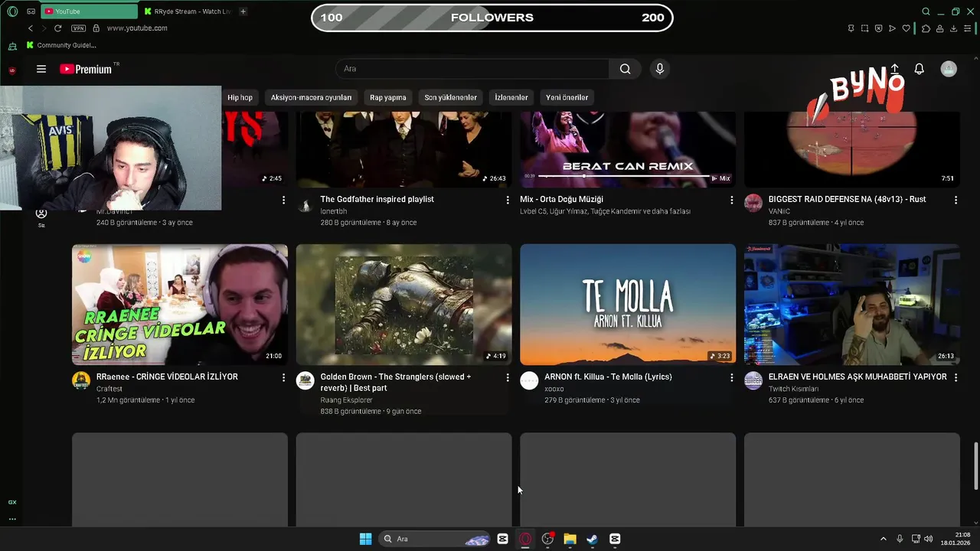
Task: Switch to RRyde Stream Kick tab
Action: pos(188,11)
